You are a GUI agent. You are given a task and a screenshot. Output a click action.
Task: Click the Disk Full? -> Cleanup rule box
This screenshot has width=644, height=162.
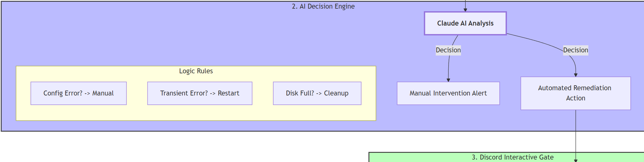317,93
